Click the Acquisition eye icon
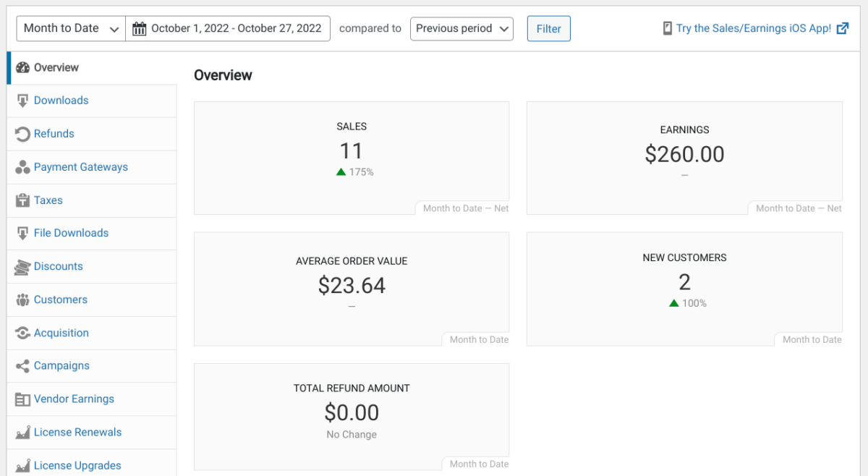Image resolution: width=868 pixels, height=476 pixels. [22, 333]
